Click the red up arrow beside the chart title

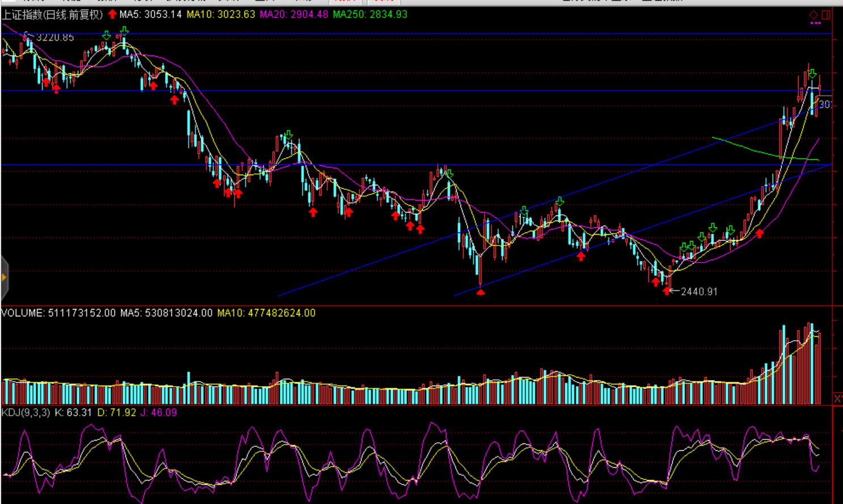tap(112, 14)
